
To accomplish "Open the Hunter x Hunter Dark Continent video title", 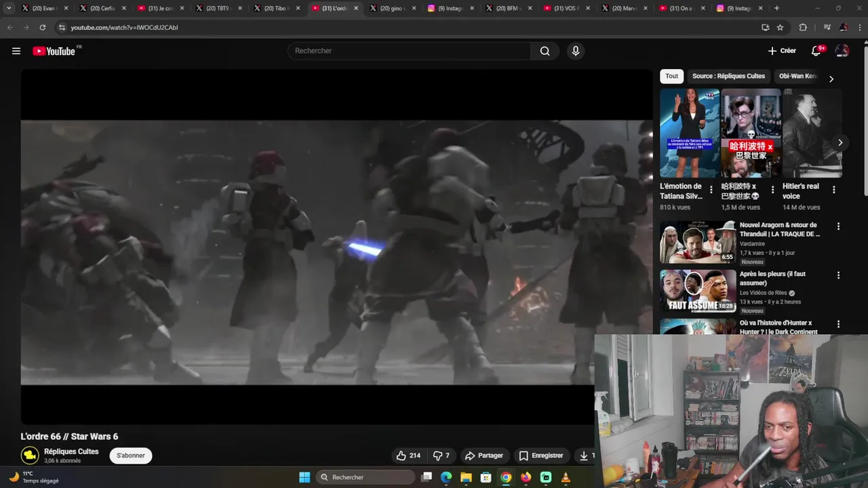I will click(x=778, y=327).
